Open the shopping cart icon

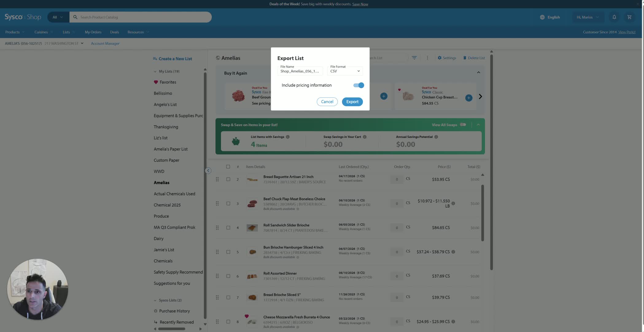pos(629,17)
